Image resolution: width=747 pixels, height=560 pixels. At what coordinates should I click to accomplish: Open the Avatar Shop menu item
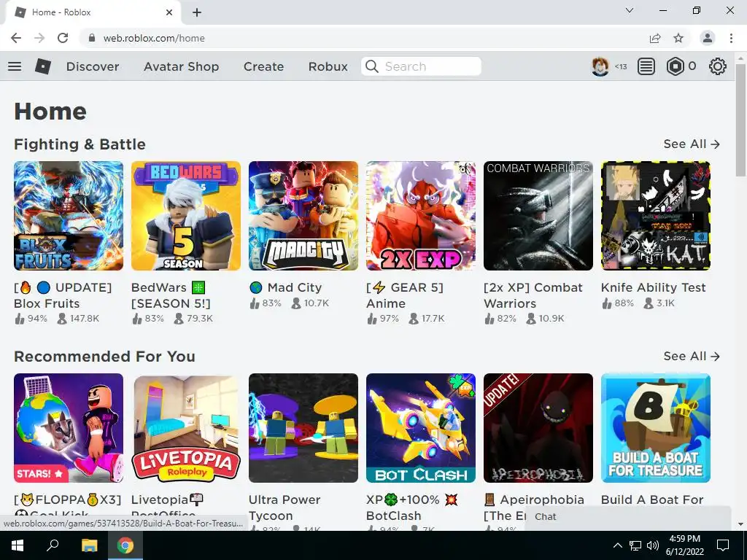point(182,66)
